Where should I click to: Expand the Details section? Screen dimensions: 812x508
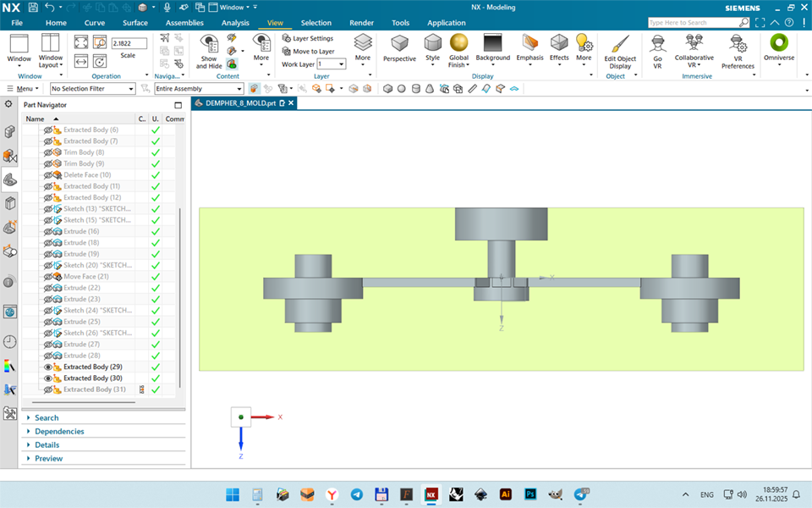pyautogui.click(x=47, y=444)
